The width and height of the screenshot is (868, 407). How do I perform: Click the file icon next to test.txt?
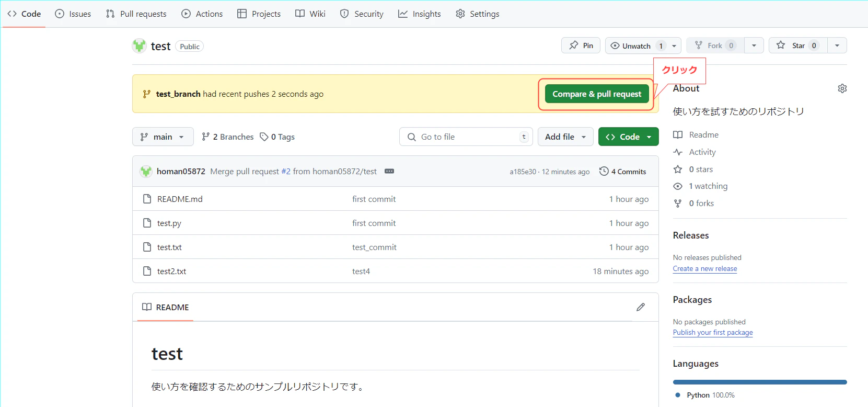click(x=147, y=247)
